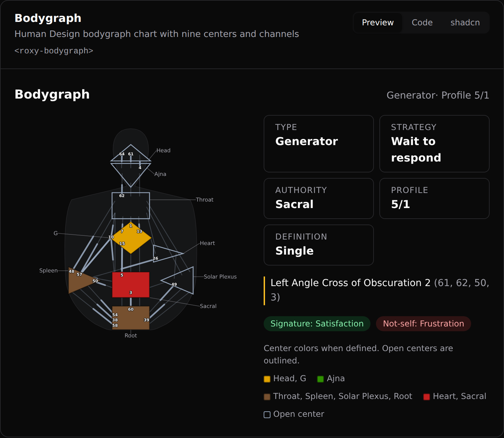Click gate 4 in the Ajna center
Viewport: 504px width, 438px height.
click(140, 168)
